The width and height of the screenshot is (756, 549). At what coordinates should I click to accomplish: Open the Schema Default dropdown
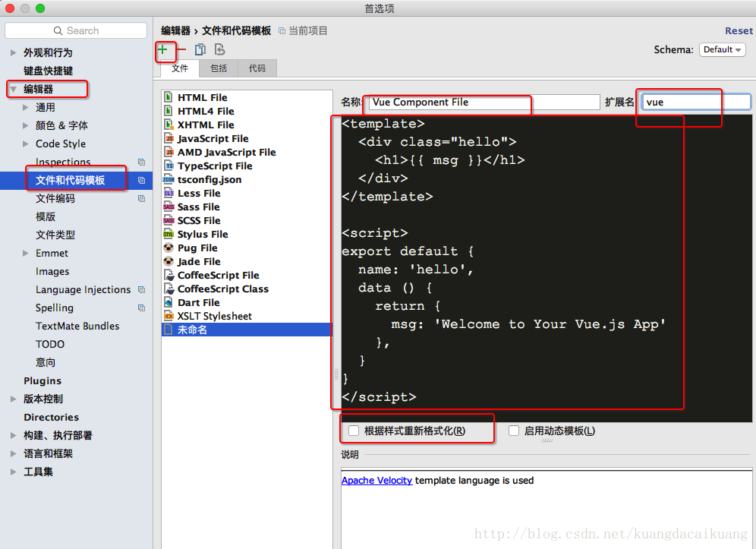722,49
